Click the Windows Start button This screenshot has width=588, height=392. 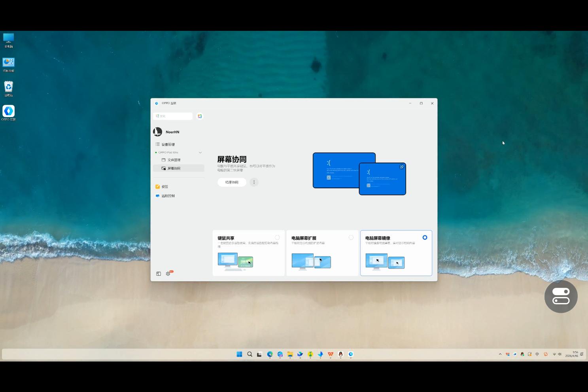239,354
